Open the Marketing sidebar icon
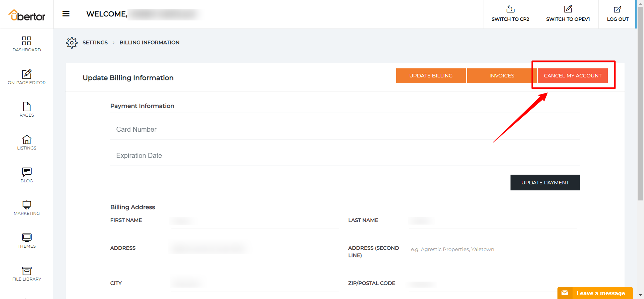The image size is (644, 299). [26, 205]
